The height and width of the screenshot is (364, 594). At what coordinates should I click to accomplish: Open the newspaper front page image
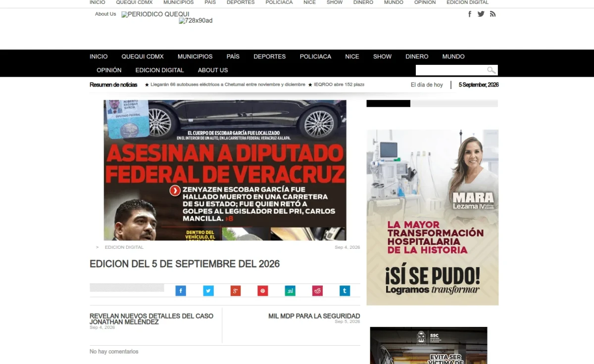click(225, 170)
